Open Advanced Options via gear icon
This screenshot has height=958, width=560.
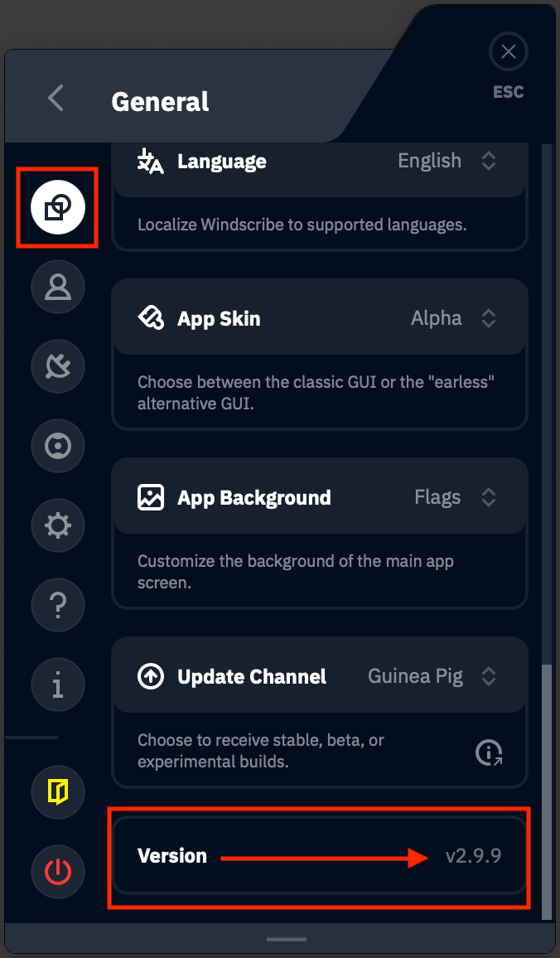[57, 525]
